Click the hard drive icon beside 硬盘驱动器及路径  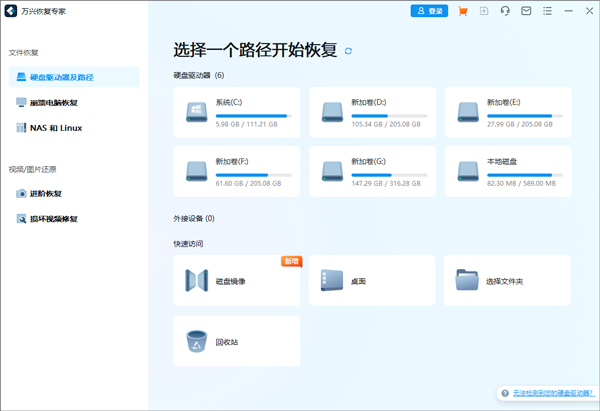pos(21,77)
